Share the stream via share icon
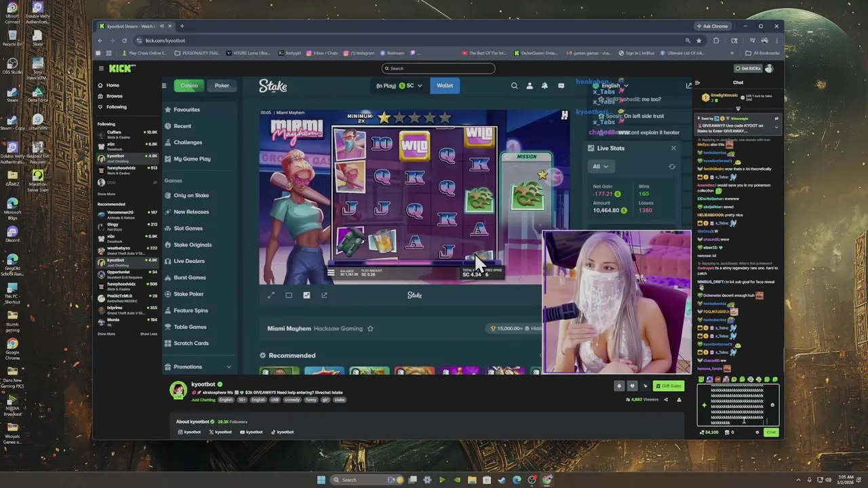This screenshot has height=488, width=868. [665, 399]
